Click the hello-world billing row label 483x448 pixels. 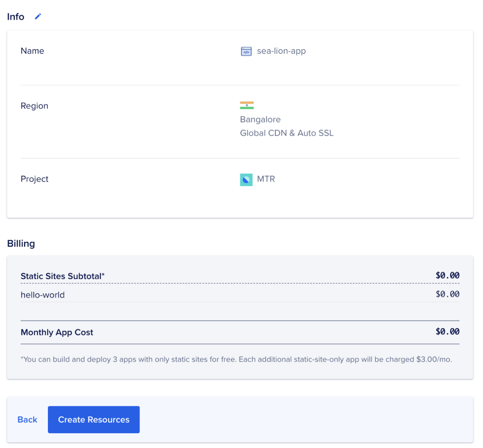tap(43, 295)
